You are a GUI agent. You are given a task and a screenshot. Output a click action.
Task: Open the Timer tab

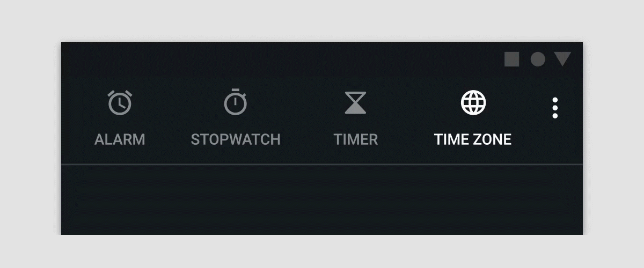pos(356,118)
